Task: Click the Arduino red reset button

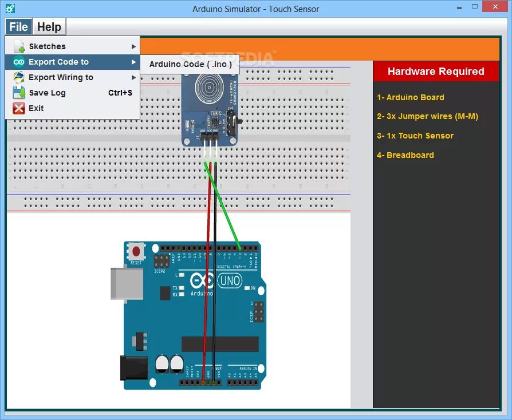Action: tap(136, 251)
